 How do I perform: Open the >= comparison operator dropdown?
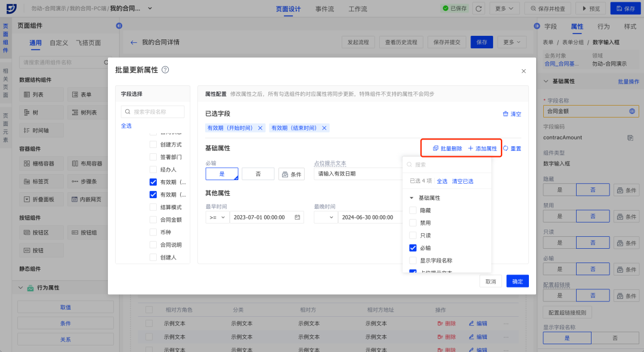(216, 218)
